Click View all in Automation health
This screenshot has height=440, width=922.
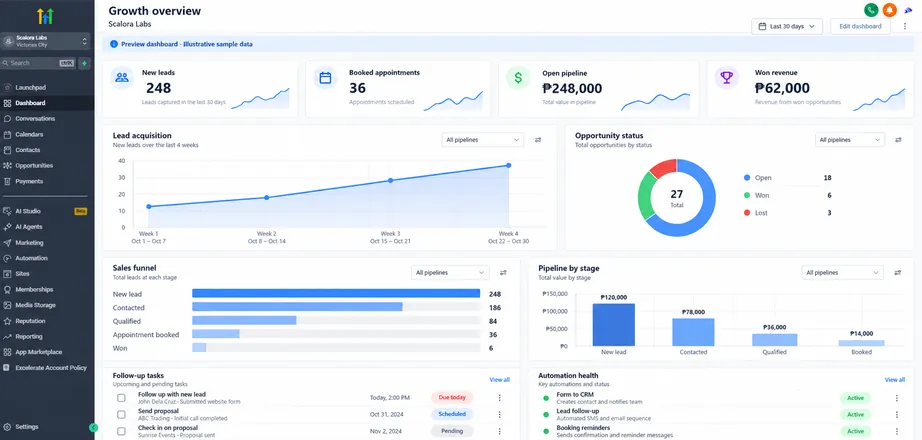click(x=894, y=380)
